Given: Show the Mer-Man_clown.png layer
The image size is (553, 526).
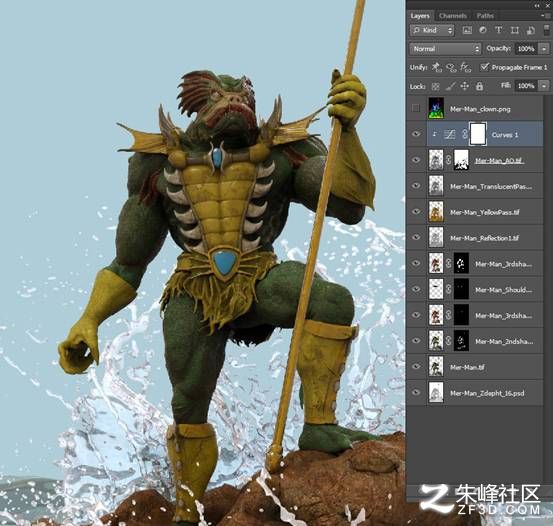Looking at the screenshot, I should [416, 108].
